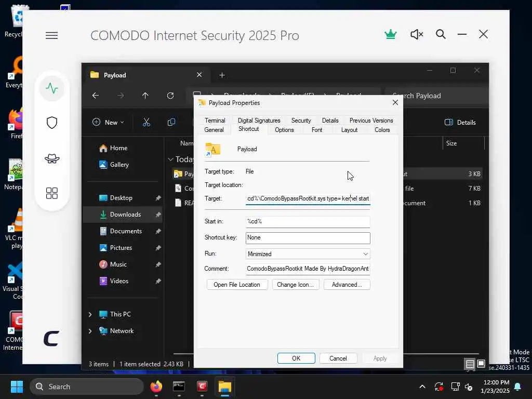Click the Change Icon button
This screenshot has height=399, width=532.
tap(295, 285)
